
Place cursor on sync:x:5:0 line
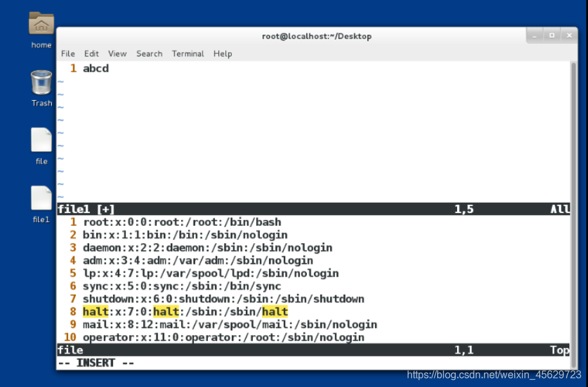click(182, 286)
